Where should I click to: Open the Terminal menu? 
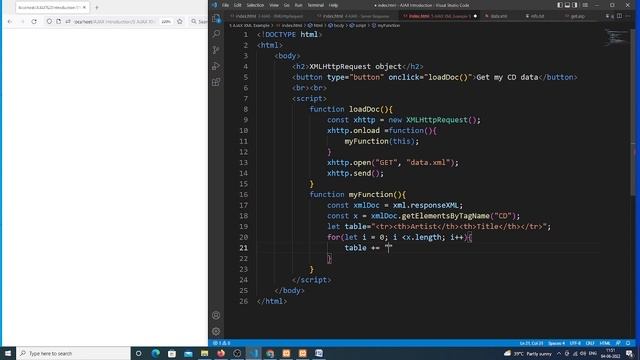316,5
